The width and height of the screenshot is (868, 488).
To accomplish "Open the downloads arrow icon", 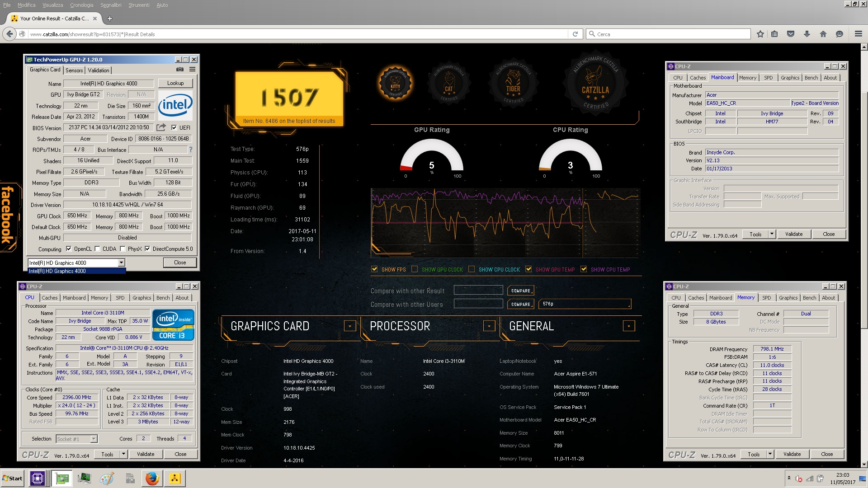I will [807, 34].
